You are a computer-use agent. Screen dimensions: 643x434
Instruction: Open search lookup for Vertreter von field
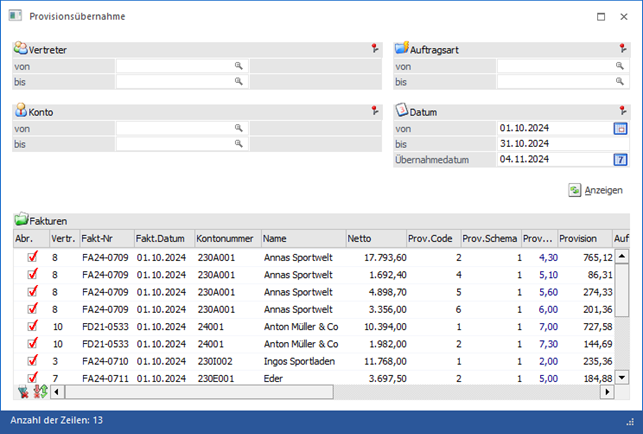coord(239,66)
